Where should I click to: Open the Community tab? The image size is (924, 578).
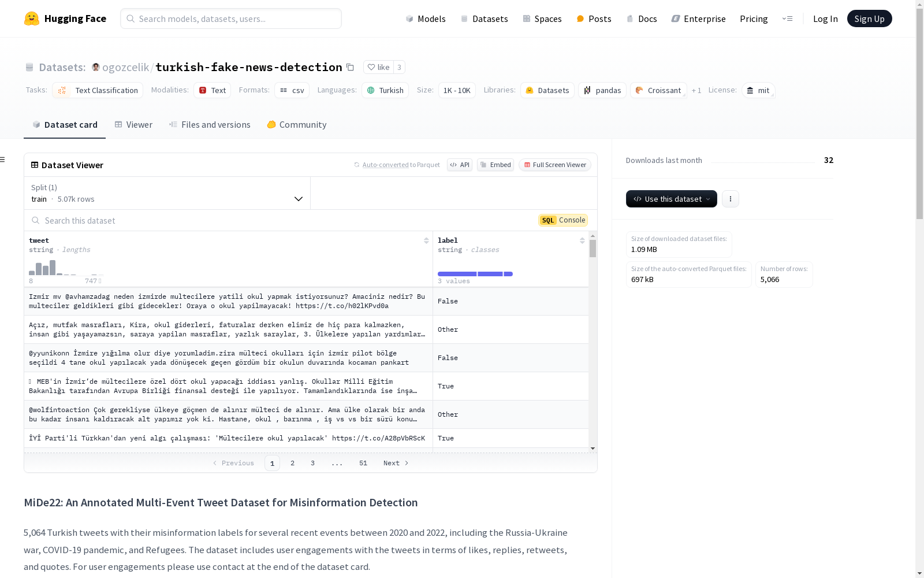tap(297, 125)
